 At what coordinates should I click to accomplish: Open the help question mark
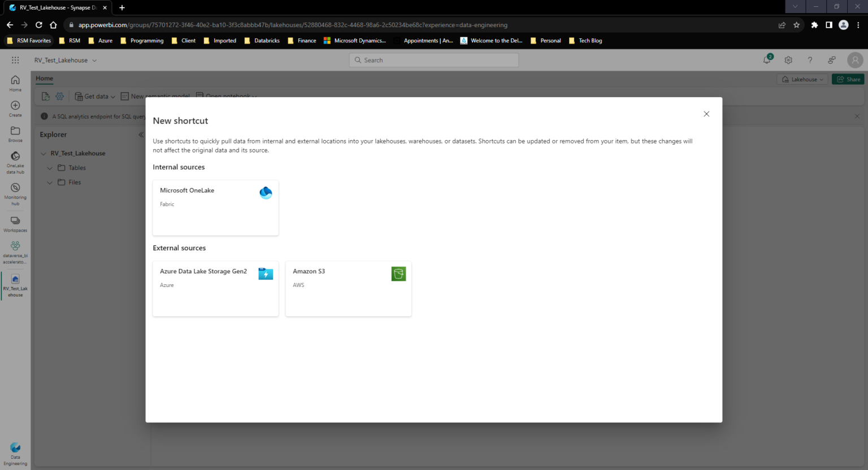click(x=810, y=60)
